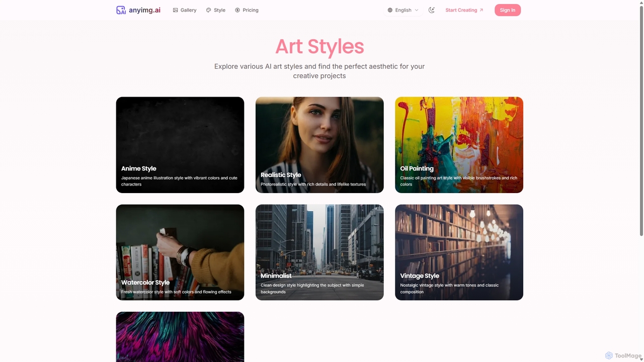This screenshot has height=362, width=644.
Task: Toggle dark mode with the moon icon
Action: click(432, 10)
